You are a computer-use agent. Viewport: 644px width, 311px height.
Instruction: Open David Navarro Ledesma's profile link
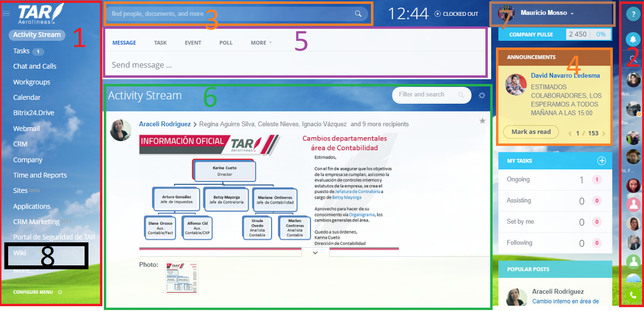tap(565, 75)
